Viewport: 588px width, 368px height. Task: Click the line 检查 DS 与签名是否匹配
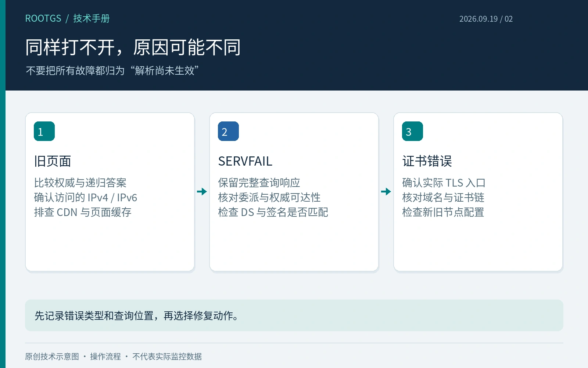273,212
